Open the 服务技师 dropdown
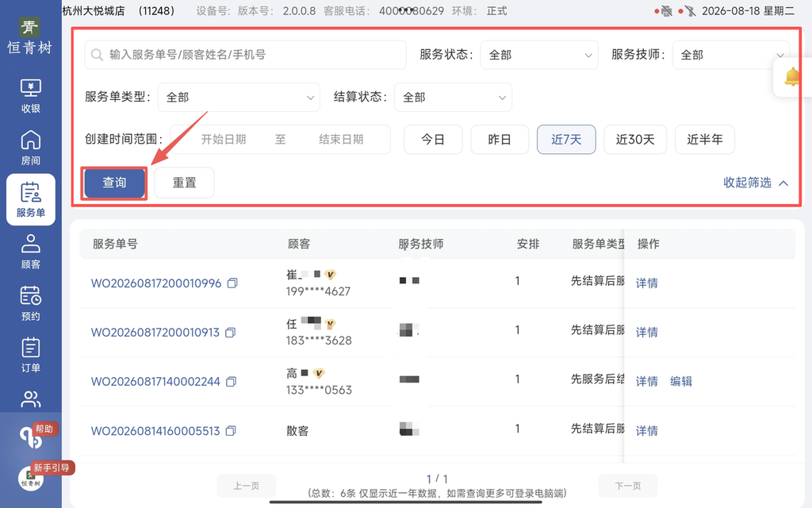812x508 pixels. tap(730, 55)
